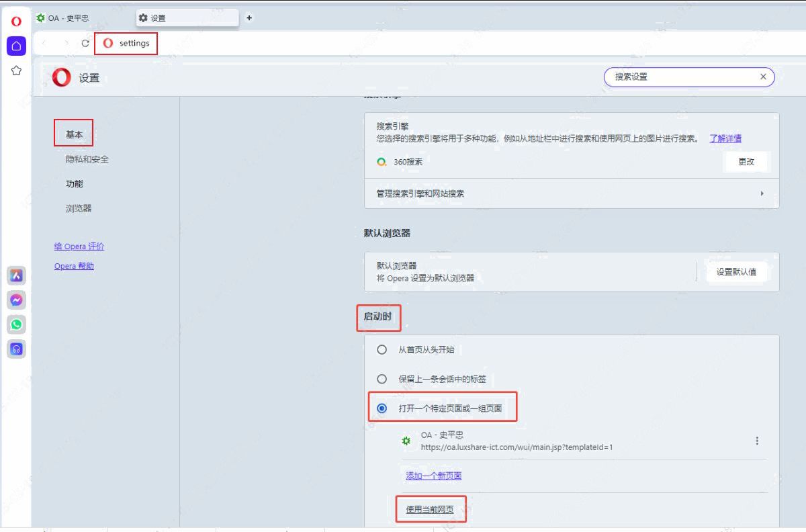This screenshot has width=806, height=532.
Task: Open the Speed Dial home icon in sidebar
Action: [17, 46]
